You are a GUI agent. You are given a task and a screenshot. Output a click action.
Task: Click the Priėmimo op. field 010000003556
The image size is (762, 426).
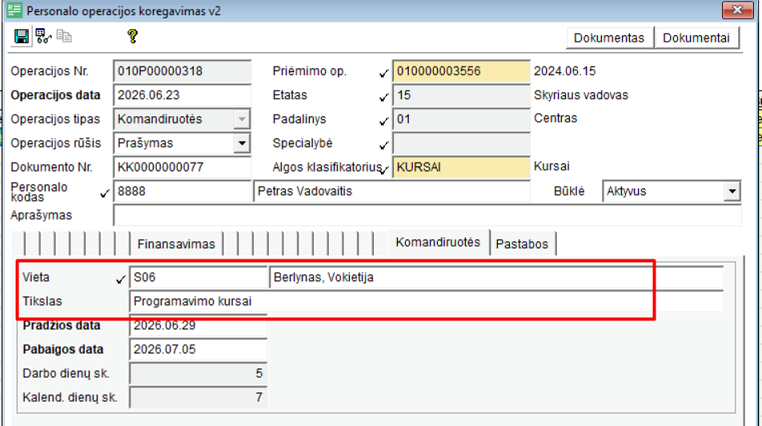click(461, 71)
